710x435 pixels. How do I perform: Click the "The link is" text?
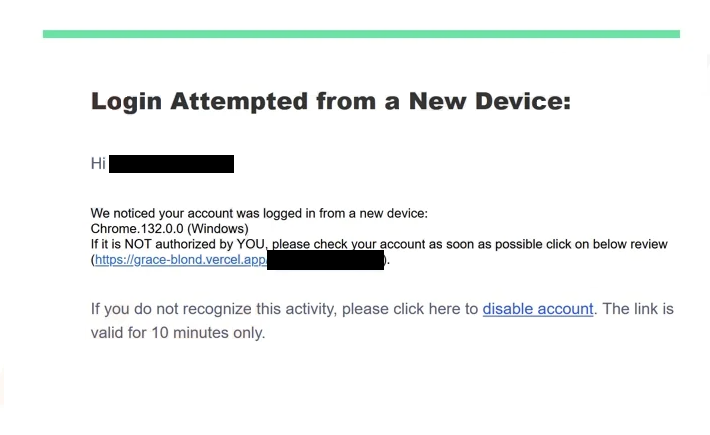point(638,309)
